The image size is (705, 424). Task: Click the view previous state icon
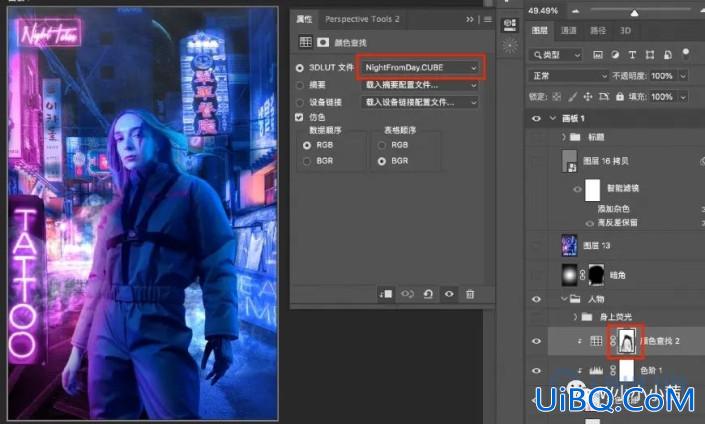407,294
